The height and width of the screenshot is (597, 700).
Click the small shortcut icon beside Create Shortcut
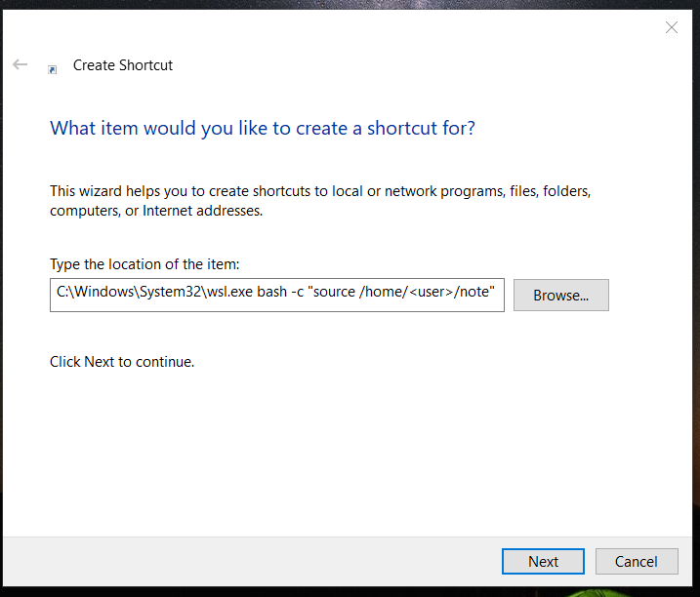click(x=52, y=68)
